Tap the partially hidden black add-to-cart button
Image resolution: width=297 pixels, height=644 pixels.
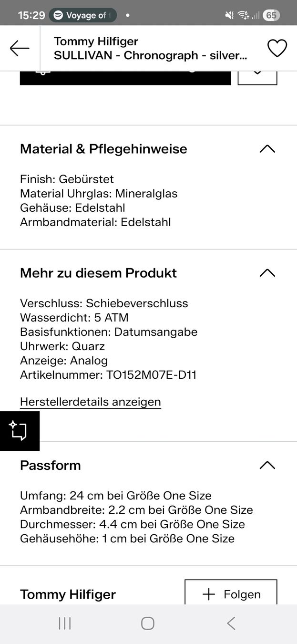pos(125,78)
